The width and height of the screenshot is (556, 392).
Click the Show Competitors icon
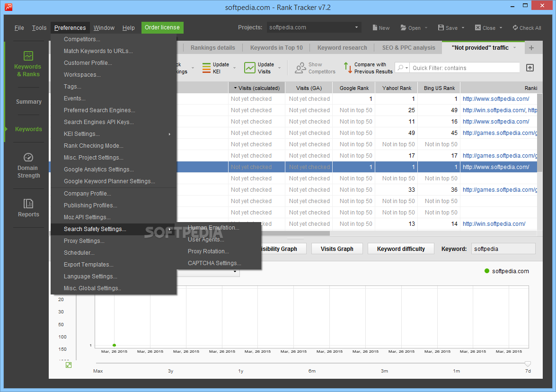pyautogui.click(x=300, y=68)
